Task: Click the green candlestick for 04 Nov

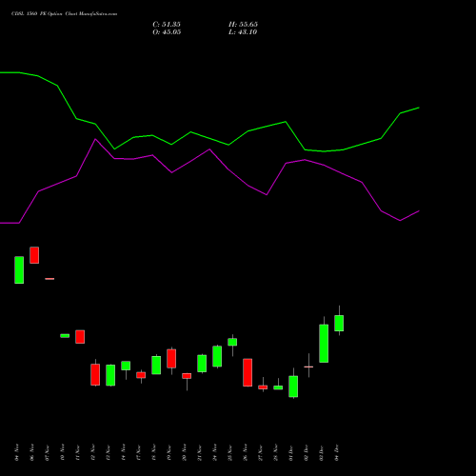Action: tap(19, 270)
